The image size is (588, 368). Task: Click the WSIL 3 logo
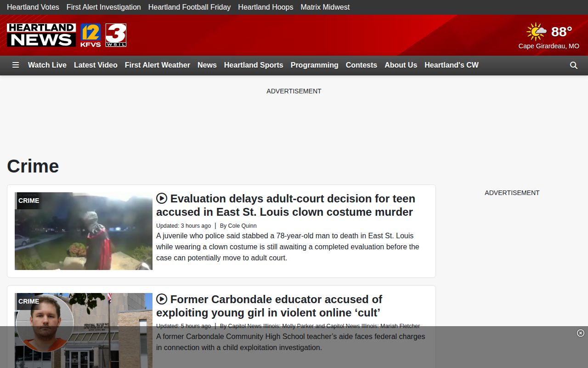point(116,35)
